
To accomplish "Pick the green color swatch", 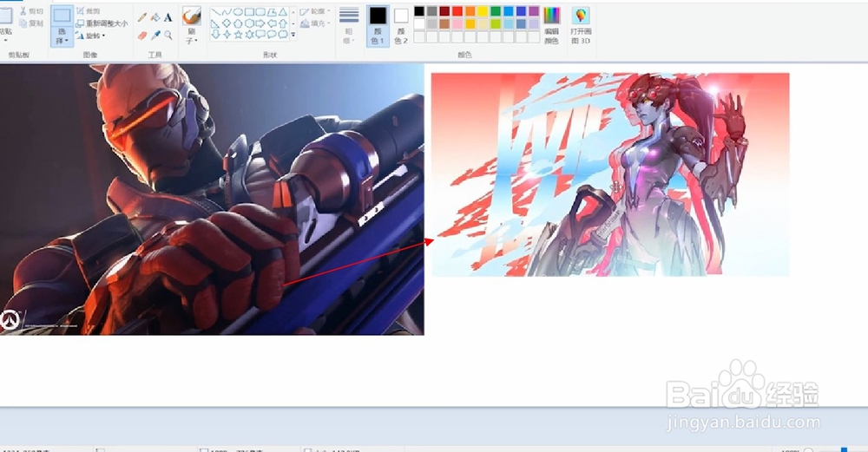I will click(x=496, y=11).
